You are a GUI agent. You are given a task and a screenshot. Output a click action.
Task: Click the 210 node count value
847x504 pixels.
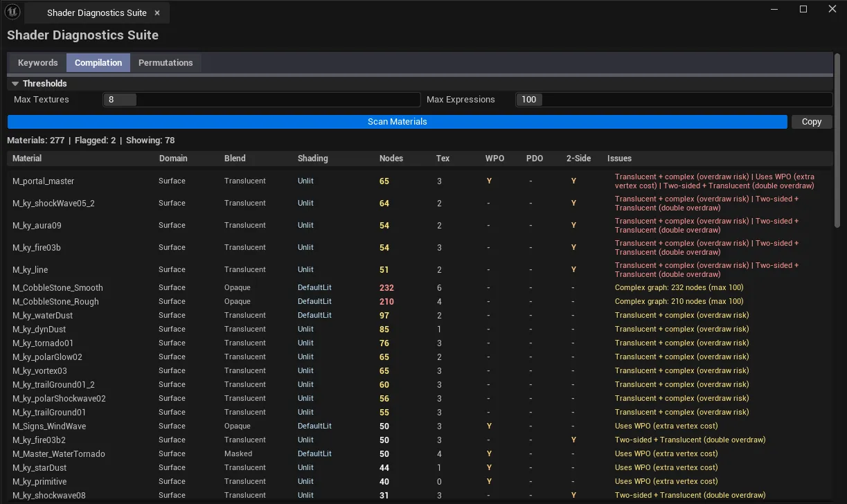pos(386,302)
